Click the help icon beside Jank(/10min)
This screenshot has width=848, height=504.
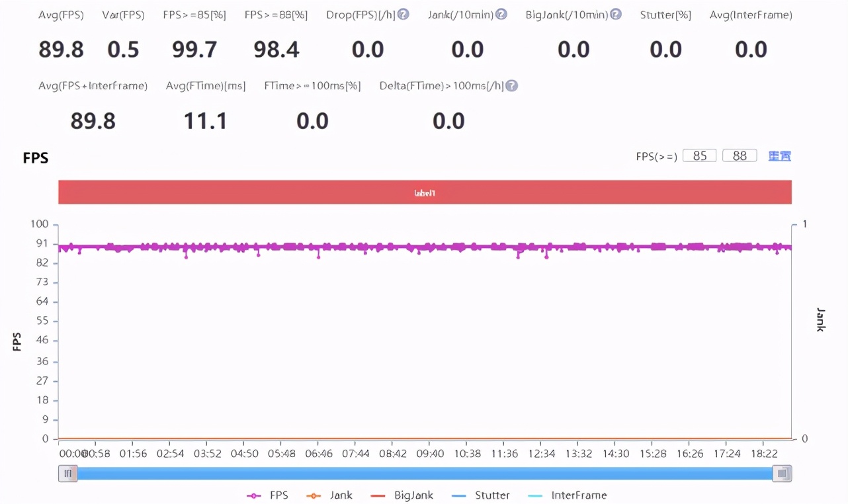click(501, 15)
